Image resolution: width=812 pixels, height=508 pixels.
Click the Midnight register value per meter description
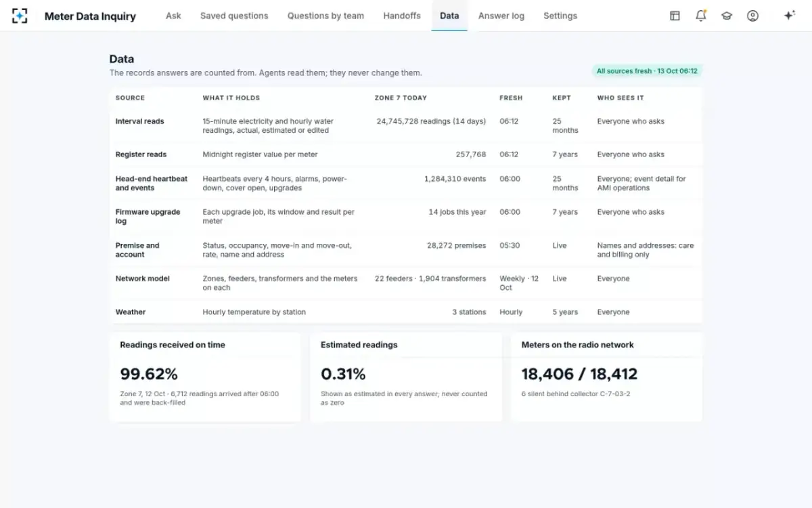click(x=260, y=154)
